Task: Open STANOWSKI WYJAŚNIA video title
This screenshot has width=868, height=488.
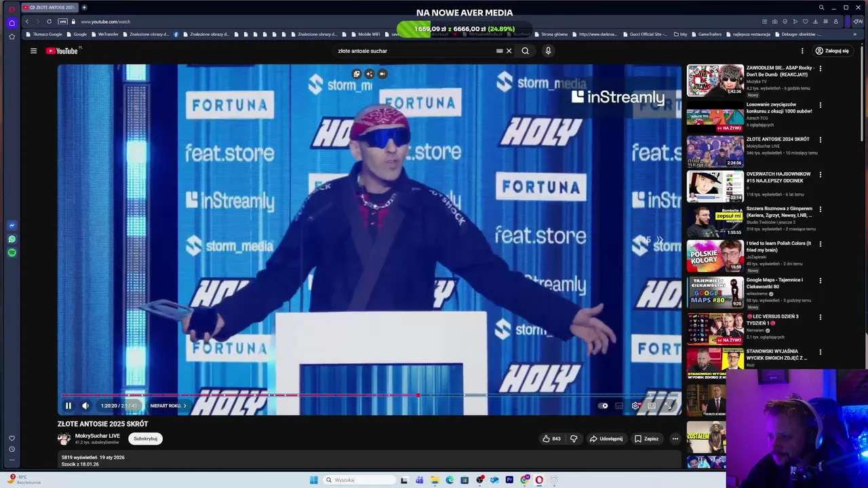Action: coord(777,354)
